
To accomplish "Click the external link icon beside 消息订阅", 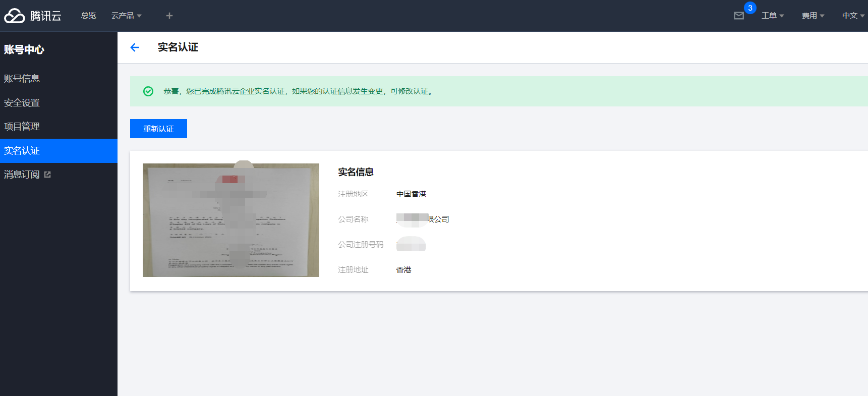I will coord(47,175).
